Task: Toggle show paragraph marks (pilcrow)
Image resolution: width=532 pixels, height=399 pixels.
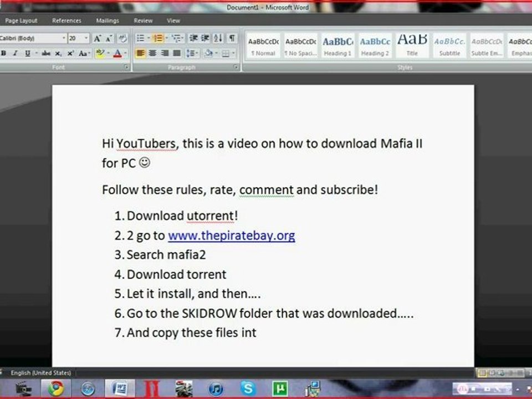Action: [x=232, y=38]
